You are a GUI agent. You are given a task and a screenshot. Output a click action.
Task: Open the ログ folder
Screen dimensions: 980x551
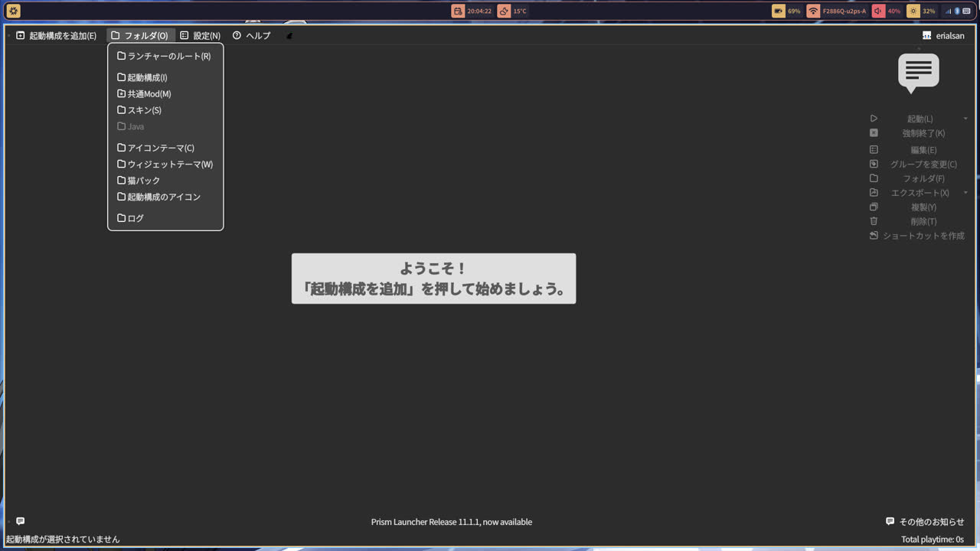pos(165,218)
